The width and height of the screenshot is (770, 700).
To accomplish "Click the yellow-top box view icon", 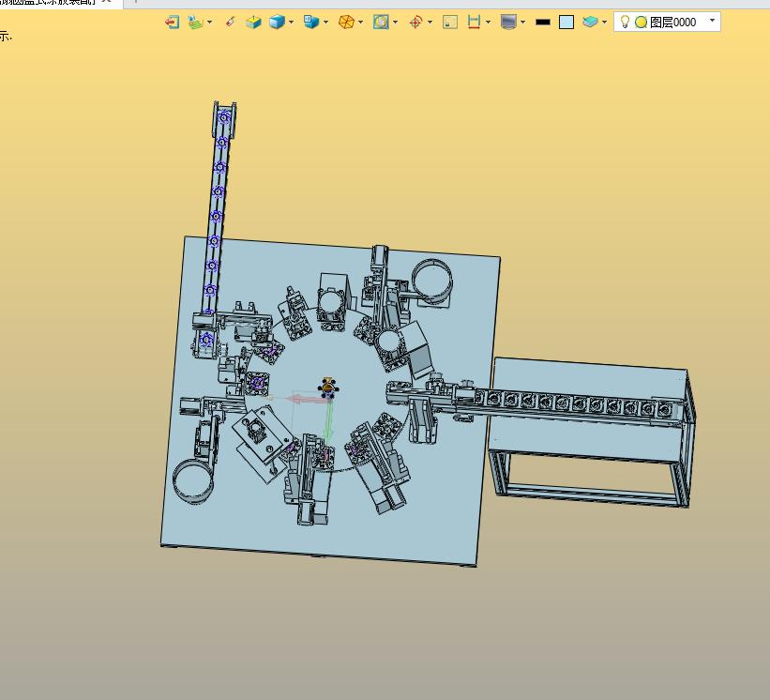I will pos(253,23).
